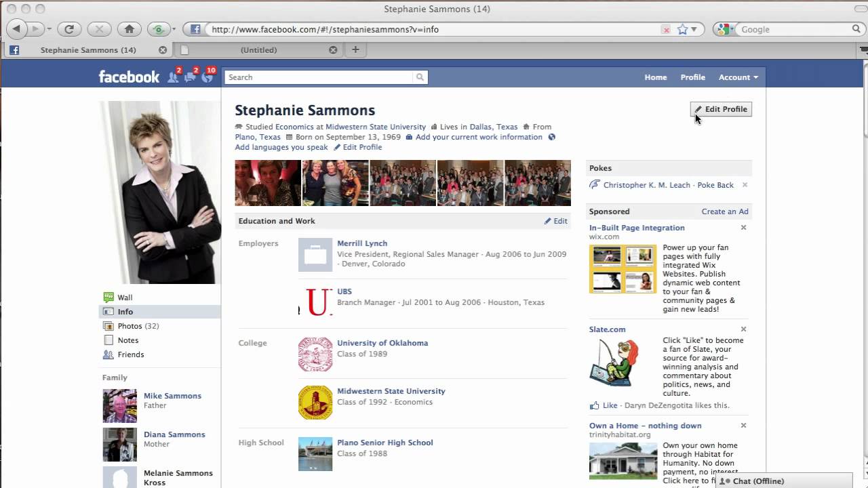Open the green browser toolbar dropdown

(174, 29)
